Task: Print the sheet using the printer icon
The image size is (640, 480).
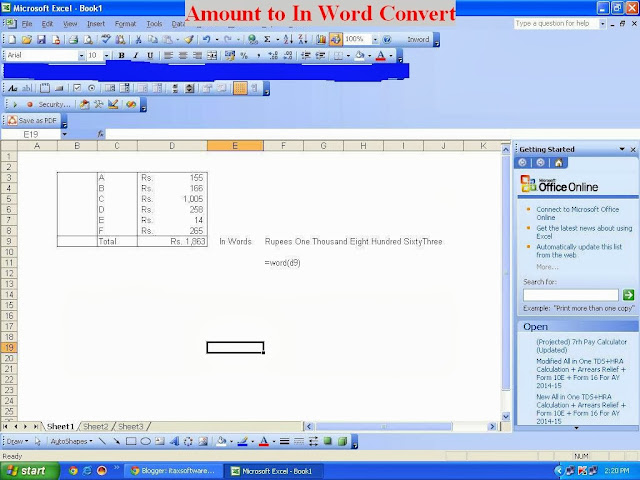Action: [73, 39]
